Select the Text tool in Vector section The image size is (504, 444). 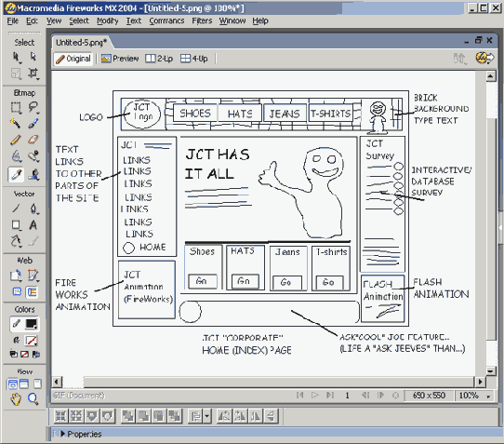point(33,225)
